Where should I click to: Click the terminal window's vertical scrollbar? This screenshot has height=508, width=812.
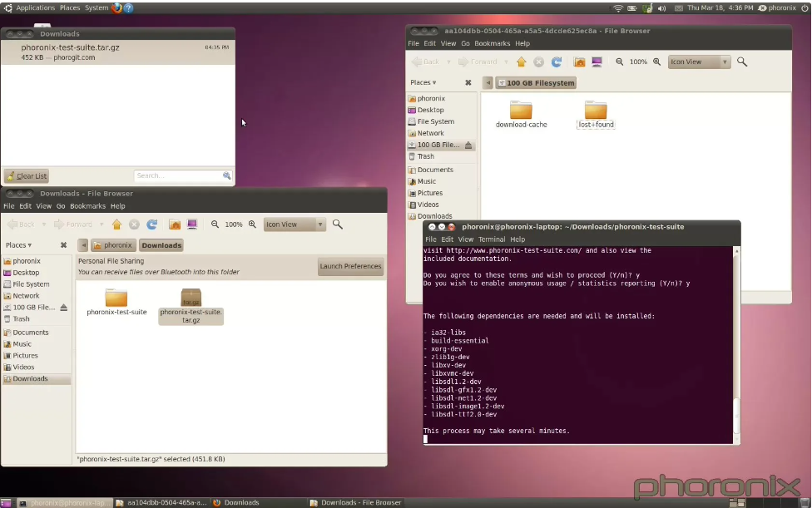click(736, 416)
